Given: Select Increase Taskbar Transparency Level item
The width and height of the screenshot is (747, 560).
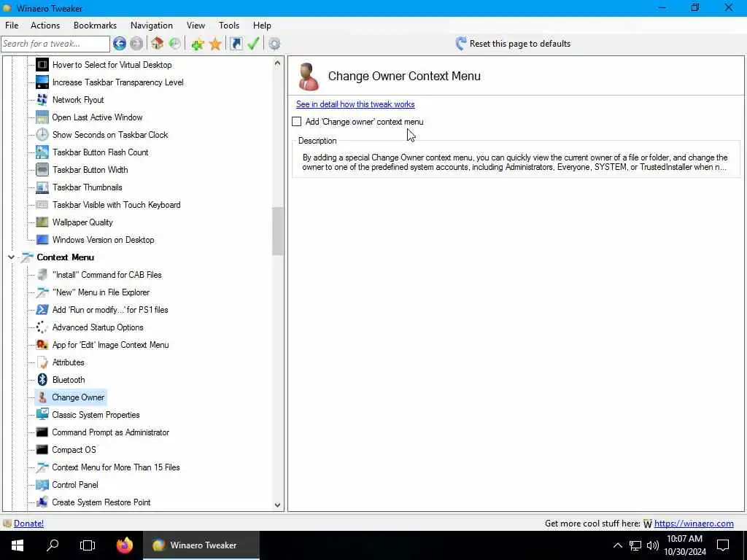Looking at the screenshot, I should [x=117, y=82].
